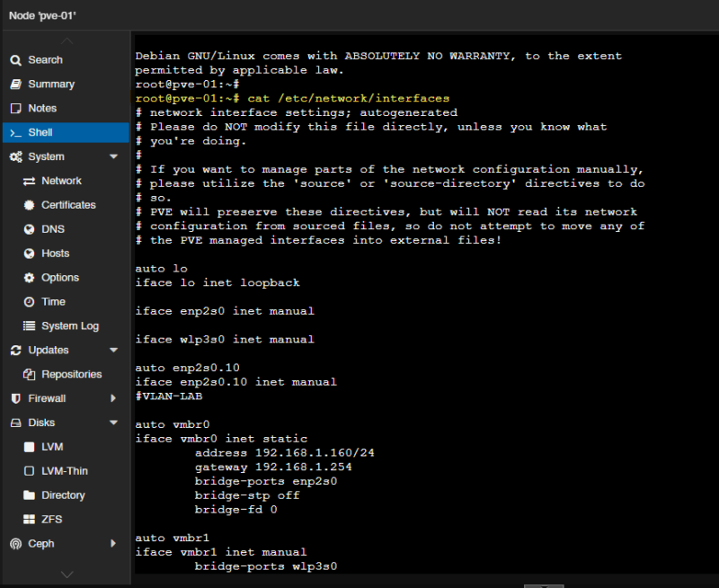Click the Certificates badge icon
The height and width of the screenshot is (588, 719).
point(29,206)
